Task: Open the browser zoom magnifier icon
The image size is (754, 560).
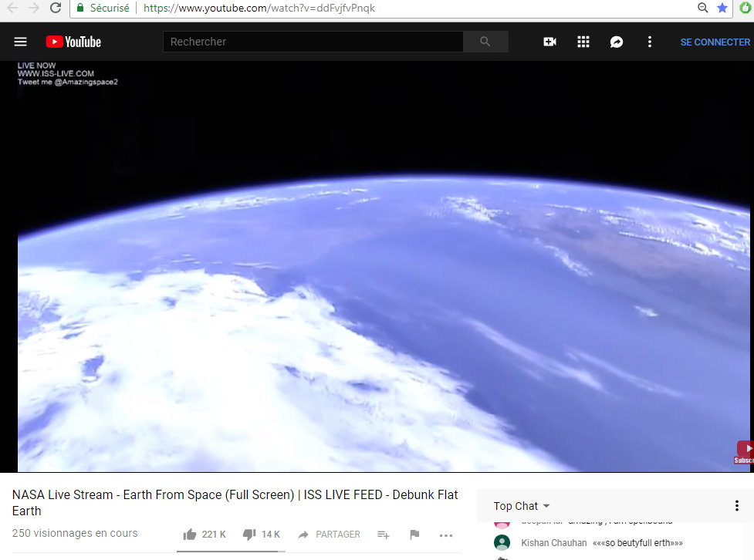Action: [702, 8]
